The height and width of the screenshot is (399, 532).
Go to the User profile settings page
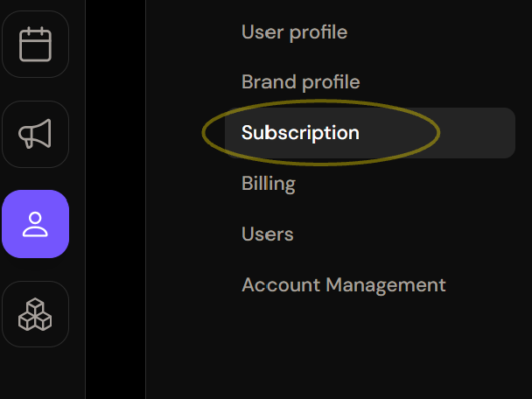pyautogui.click(x=294, y=32)
